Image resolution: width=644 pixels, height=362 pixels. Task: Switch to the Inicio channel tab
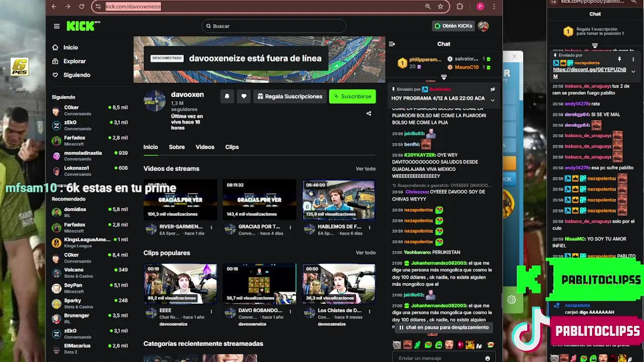150,147
